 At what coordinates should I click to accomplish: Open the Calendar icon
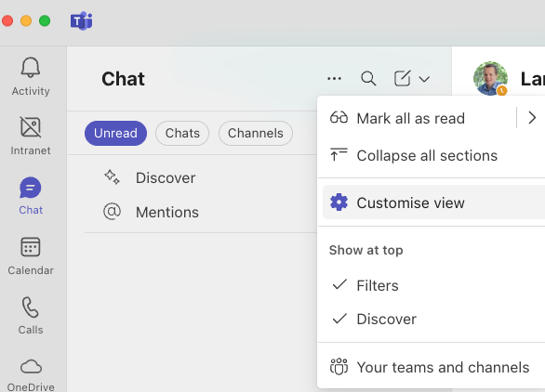click(x=31, y=247)
